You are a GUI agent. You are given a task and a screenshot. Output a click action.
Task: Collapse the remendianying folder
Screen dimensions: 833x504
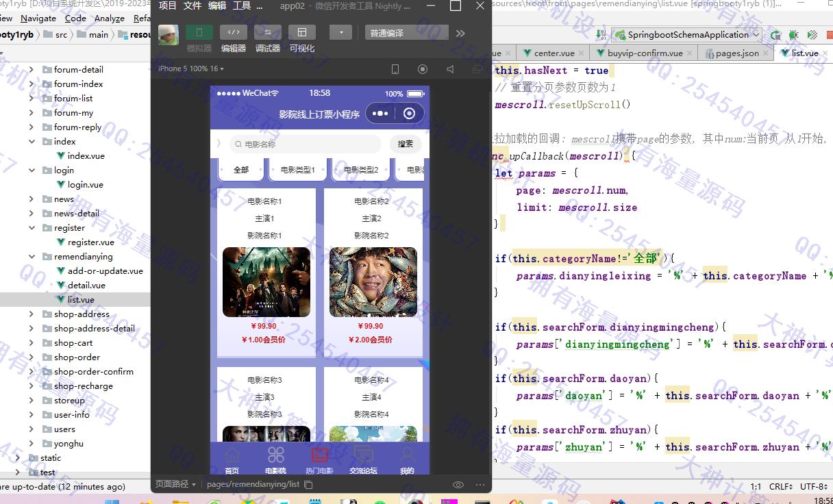pos(32,256)
